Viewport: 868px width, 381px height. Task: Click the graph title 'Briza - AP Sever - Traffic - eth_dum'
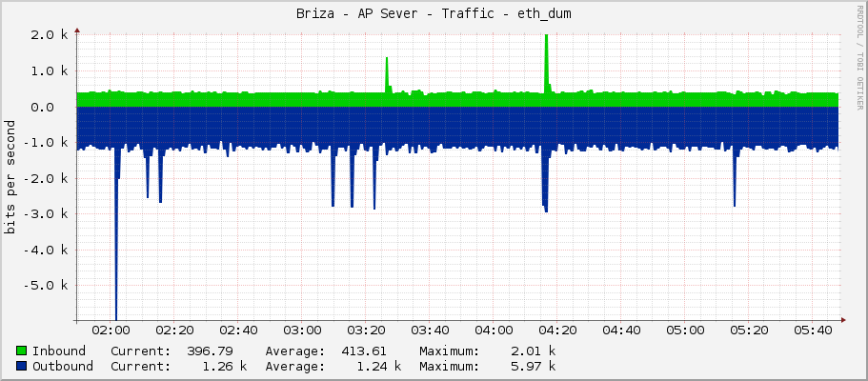pos(434,14)
